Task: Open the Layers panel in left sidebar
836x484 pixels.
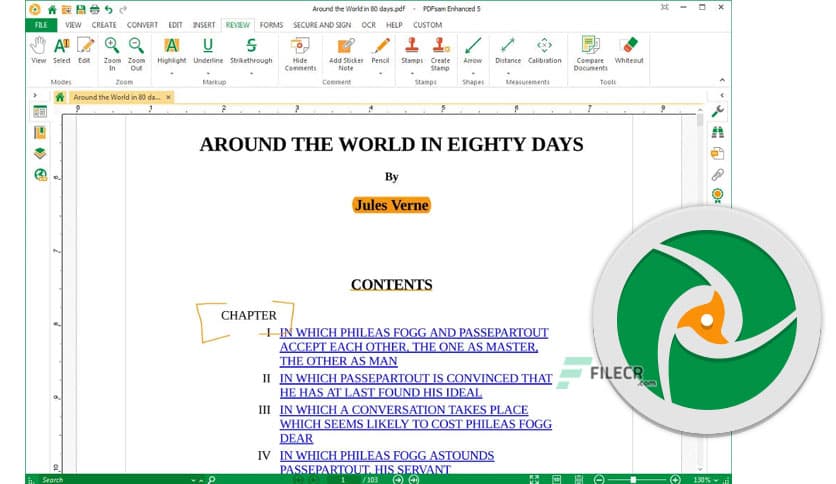Action: tap(40, 153)
